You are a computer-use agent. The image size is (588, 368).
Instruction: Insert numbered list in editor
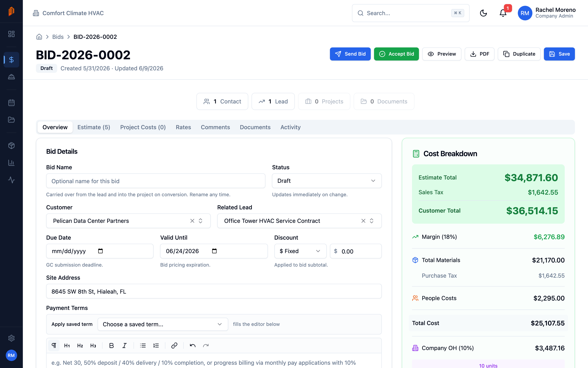click(x=156, y=345)
